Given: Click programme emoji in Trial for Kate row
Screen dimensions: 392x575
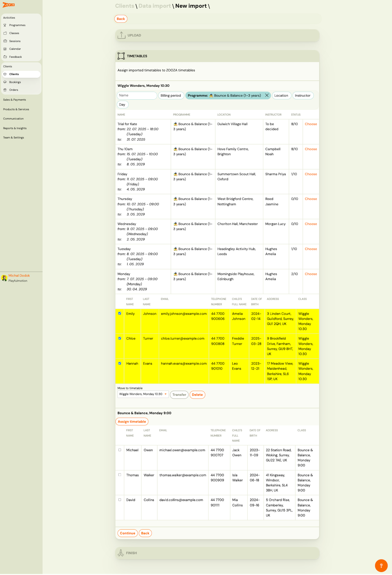Looking at the screenshot, I should [x=175, y=124].
